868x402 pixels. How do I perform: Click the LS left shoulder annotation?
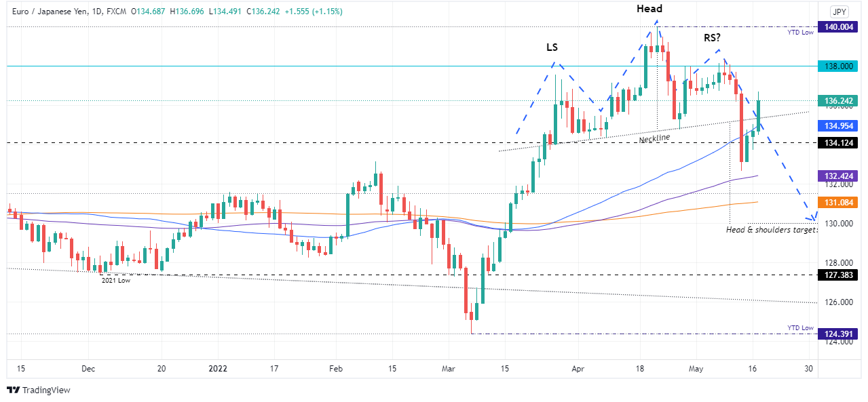(x=553, y=48)
